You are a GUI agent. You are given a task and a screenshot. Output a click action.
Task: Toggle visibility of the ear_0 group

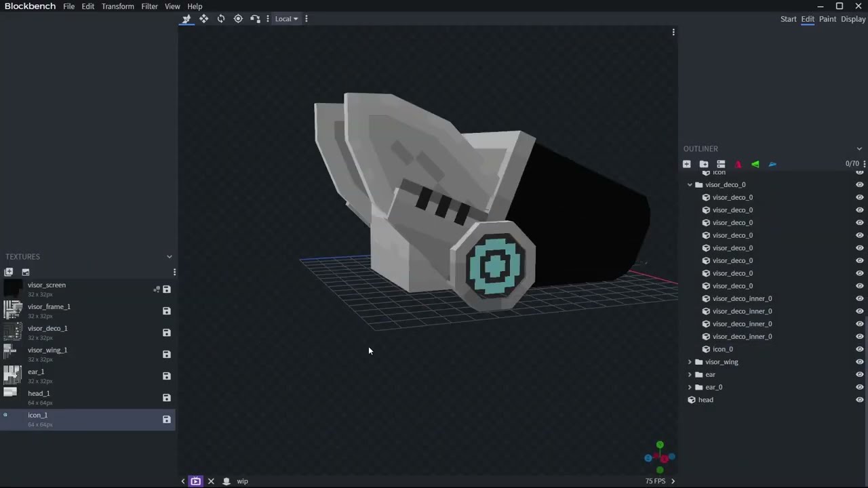[859, 387]
